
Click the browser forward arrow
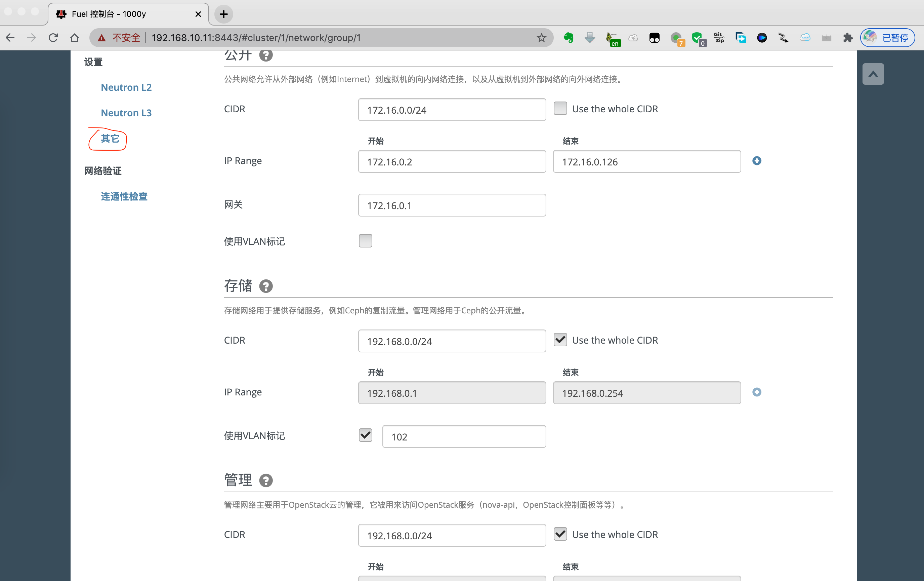point(32,38)
